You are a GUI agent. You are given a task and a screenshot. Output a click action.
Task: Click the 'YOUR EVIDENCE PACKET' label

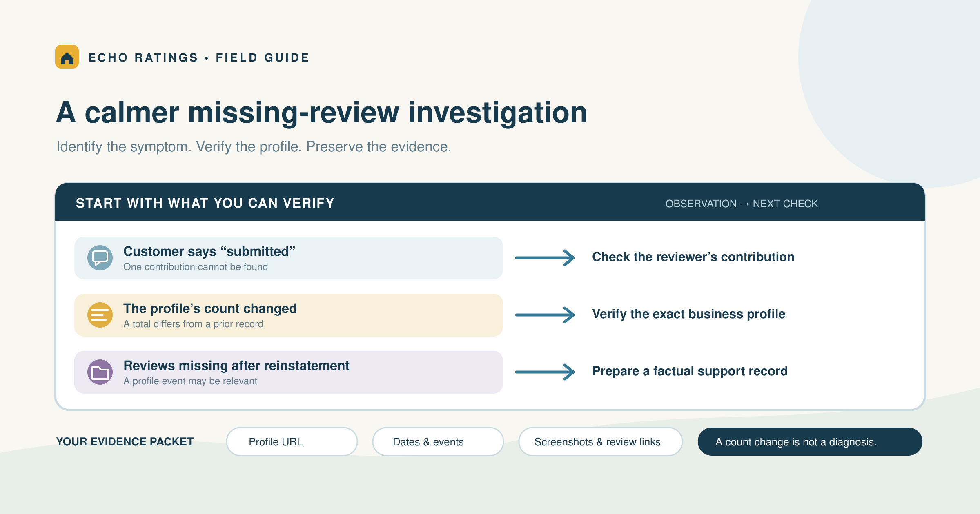pos(125,442)
